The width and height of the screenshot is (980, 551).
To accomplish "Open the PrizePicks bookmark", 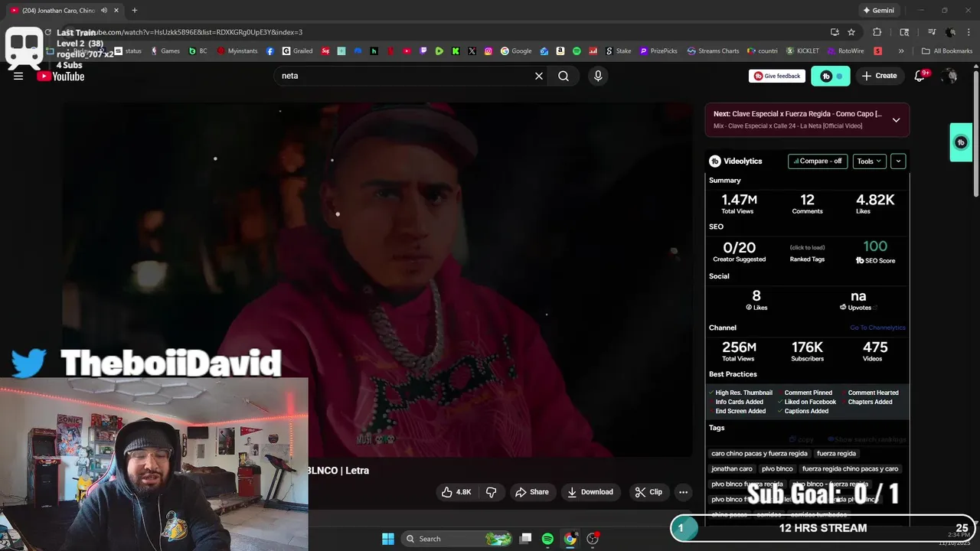I will click(x=658, y=51).
